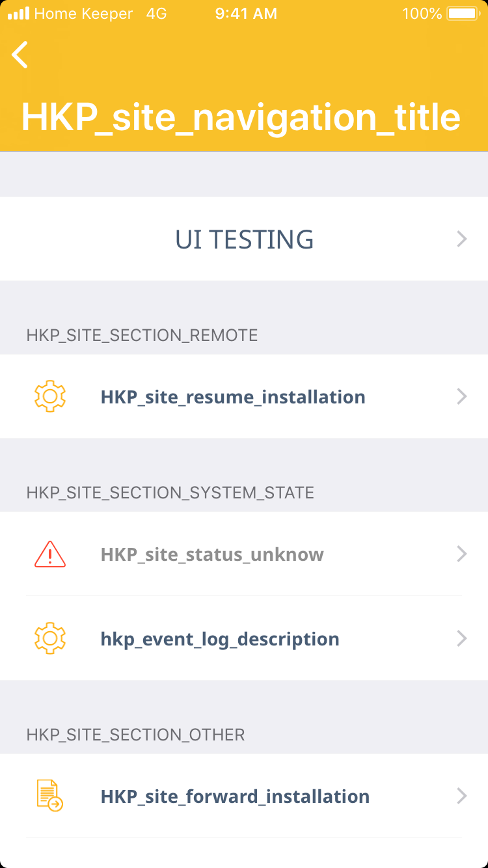The height and width of the screenshot is (868, 488).
Task: Click document forward icon for installation
Action: pos(50,796)
